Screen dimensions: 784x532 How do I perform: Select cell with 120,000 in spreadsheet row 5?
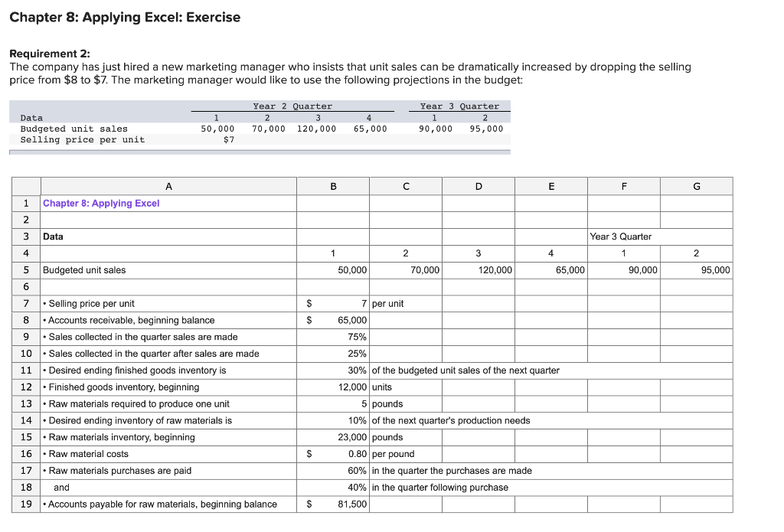[479, 270]
